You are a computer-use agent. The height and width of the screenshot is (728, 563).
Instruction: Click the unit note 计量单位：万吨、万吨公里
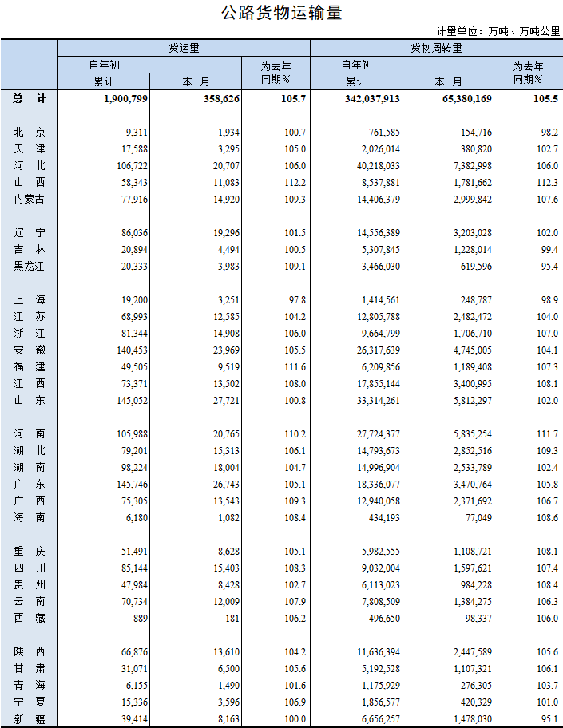[498, 31]
